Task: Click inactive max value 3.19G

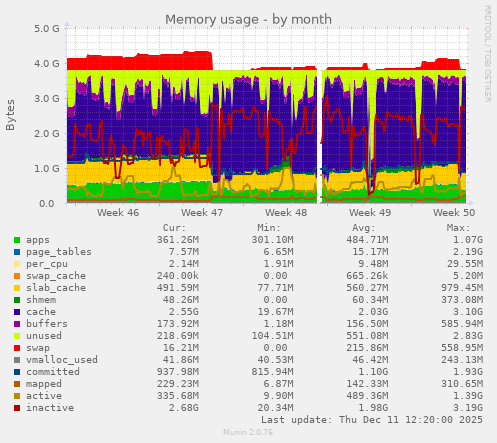Action: [468, 408]
